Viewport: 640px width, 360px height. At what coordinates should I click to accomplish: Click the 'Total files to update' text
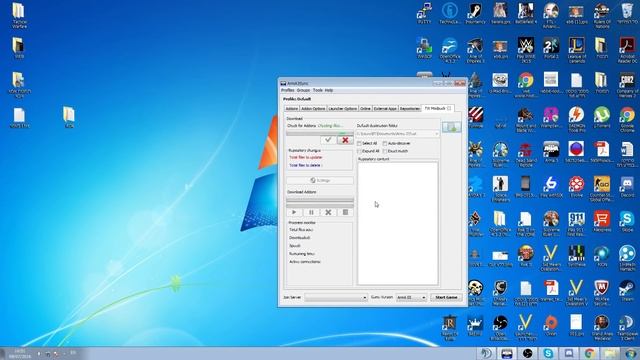coord(306,158)
